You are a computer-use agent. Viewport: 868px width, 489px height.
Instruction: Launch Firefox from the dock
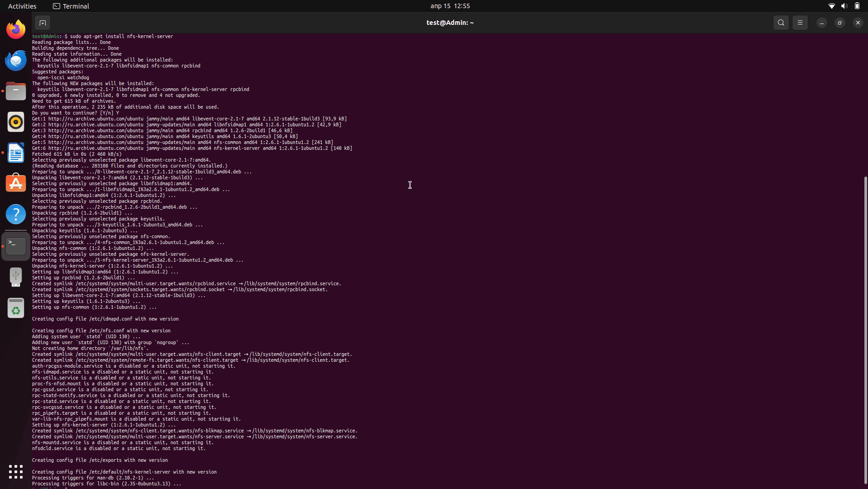(16, 30)
